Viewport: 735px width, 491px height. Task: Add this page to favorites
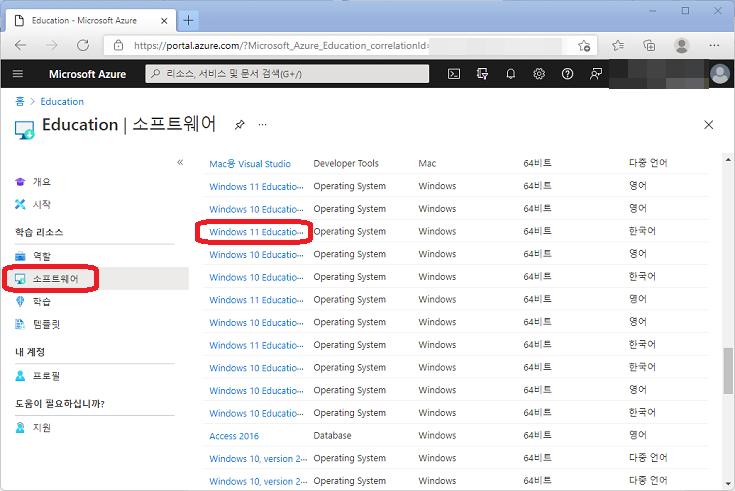coord(584,45)
